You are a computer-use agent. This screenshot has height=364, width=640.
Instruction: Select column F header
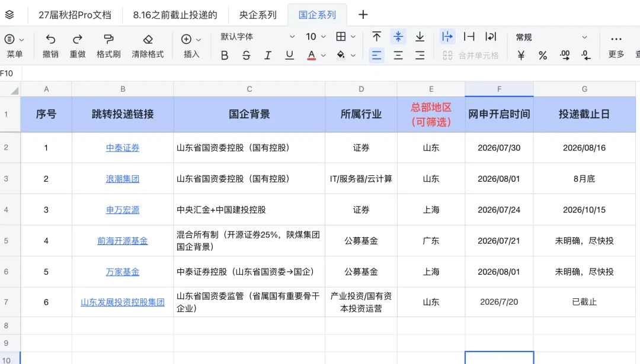click(x=499, y=89)
